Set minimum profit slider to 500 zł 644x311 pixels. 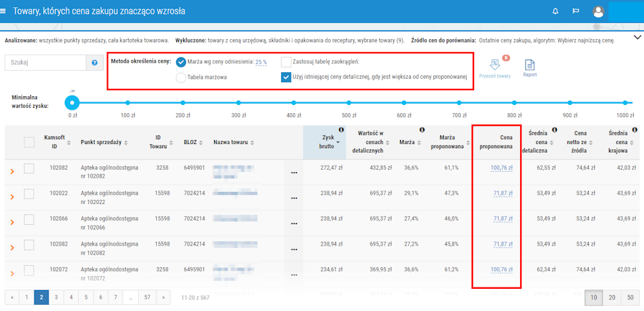click(x=349, y=103)
